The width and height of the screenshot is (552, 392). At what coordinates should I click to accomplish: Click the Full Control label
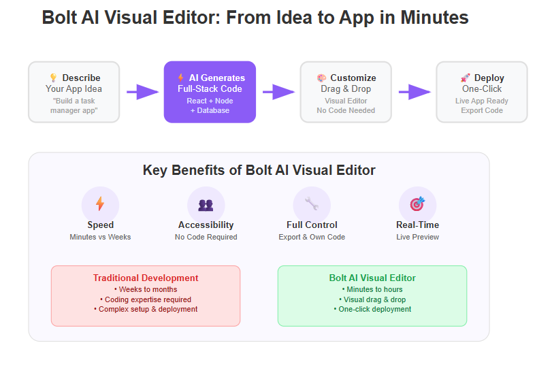pos(312,225)
